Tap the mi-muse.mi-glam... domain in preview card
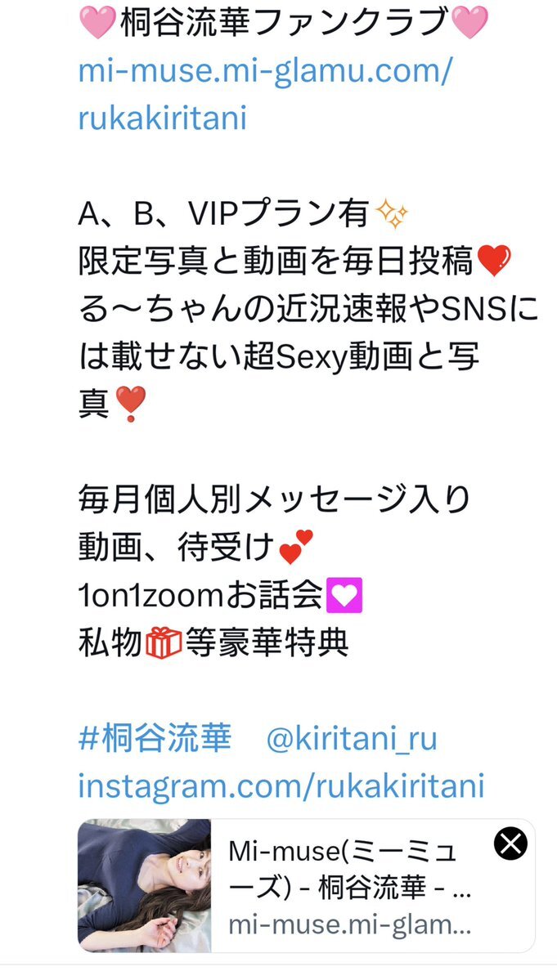 coord(350,924)
